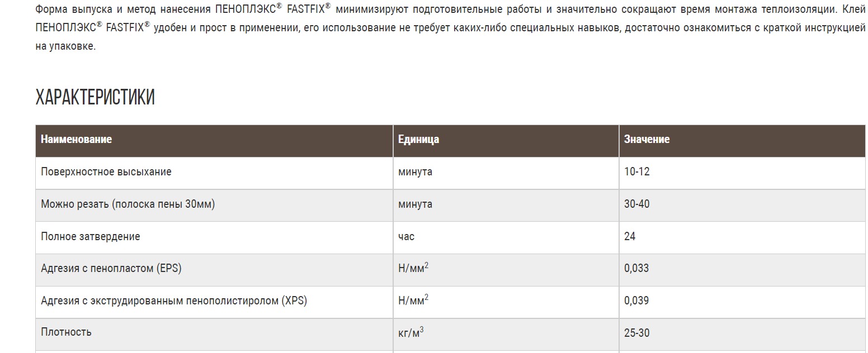
Task: Click the ХАРАКТЕРИСТИКИ section heading
Action: [95, 97]
